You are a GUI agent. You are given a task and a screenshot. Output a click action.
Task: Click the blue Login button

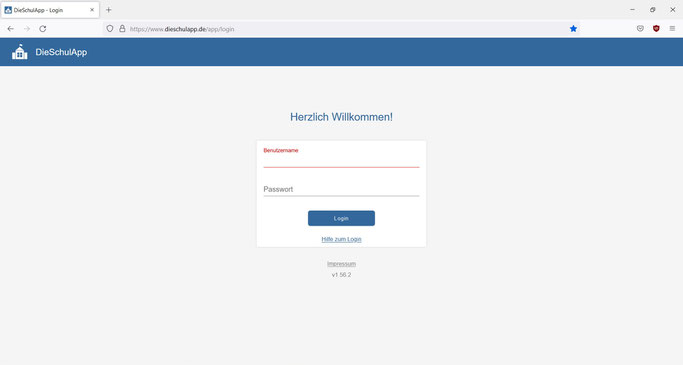tap(341, 218)
